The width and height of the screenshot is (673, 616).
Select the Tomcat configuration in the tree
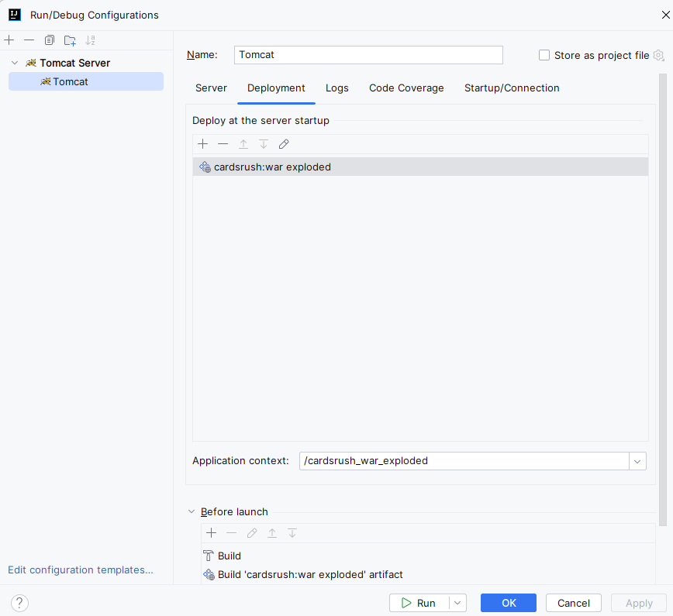[x=86, y=81]
